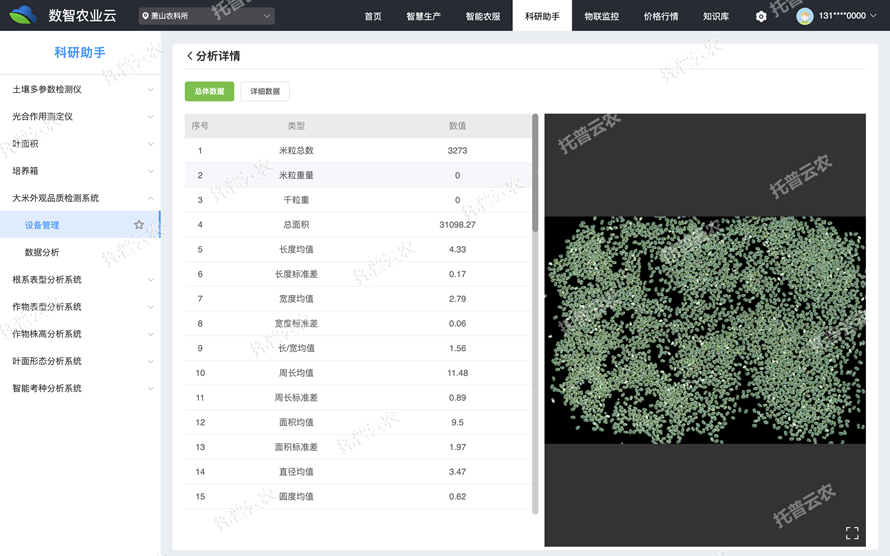
Task: Click the user avatar icon
Action: (x=804, y=16)
